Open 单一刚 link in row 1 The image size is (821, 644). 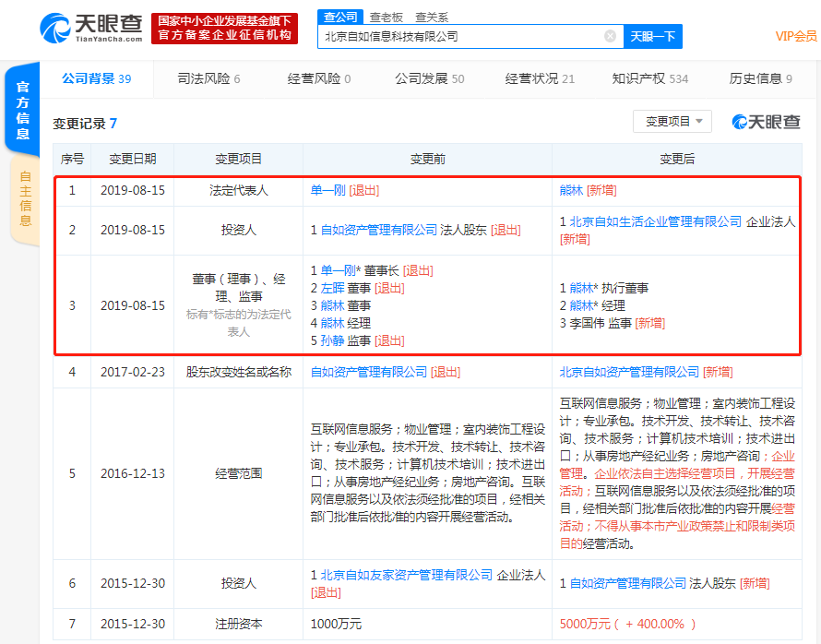[327, 190]
